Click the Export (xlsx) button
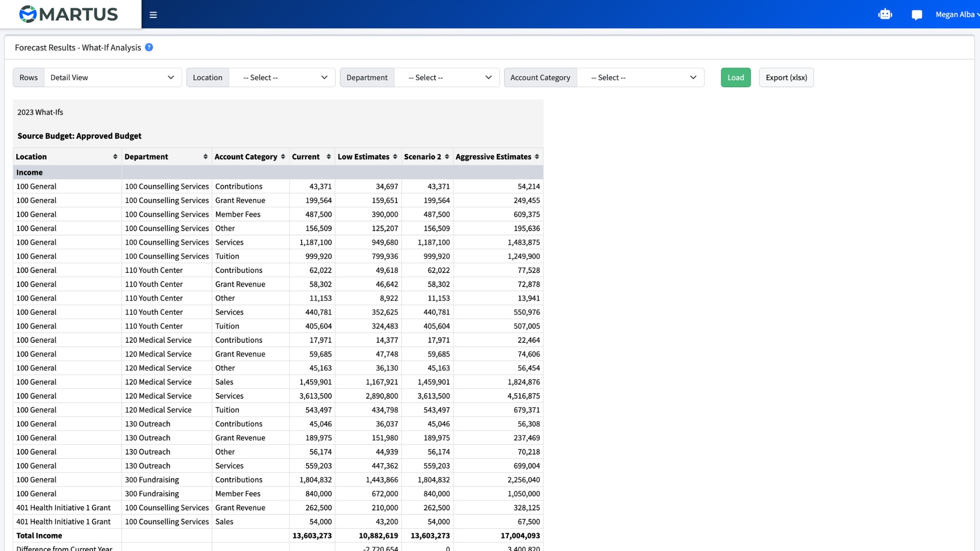This screenshot has height=551, width=980. tap(786, 78)
